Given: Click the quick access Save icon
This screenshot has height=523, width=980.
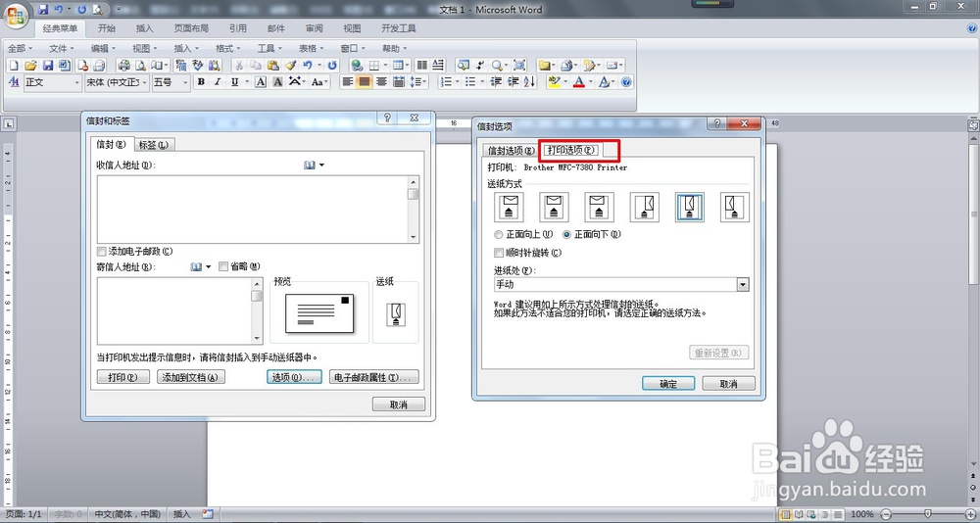Looking at the screenshot, I should point(43,10).
